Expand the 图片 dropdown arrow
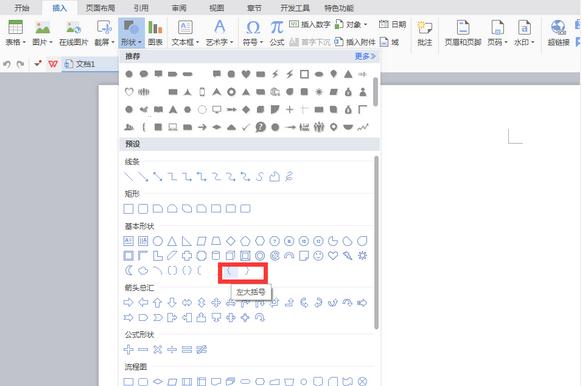The width and height of the screenshot is (582, 386). click(x=51, y=42)
